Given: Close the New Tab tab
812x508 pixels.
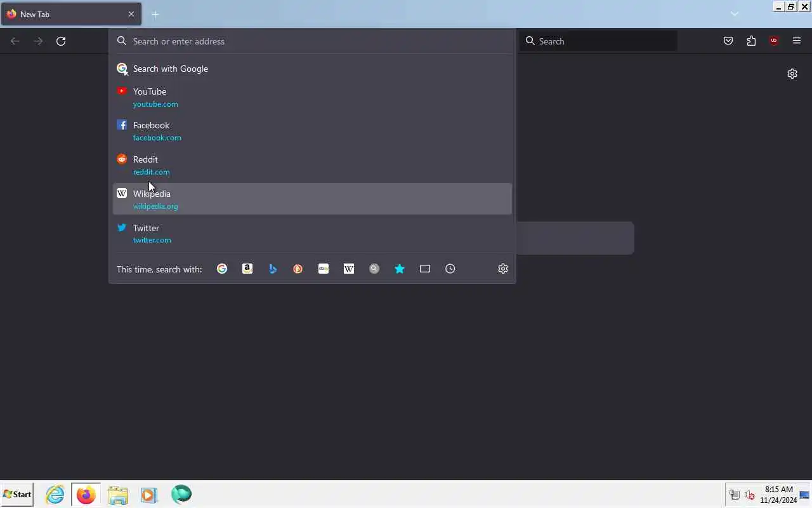Looking at the screenshot, I should click(x=131, y=14).
